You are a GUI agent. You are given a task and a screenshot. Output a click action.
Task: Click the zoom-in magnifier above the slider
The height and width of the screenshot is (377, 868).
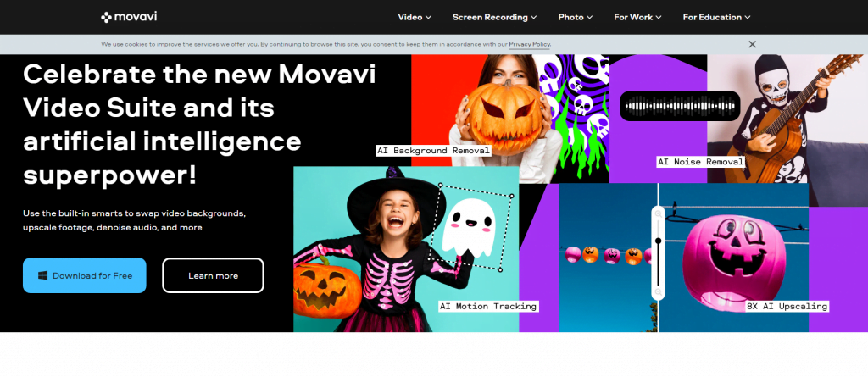click(658, 213)
